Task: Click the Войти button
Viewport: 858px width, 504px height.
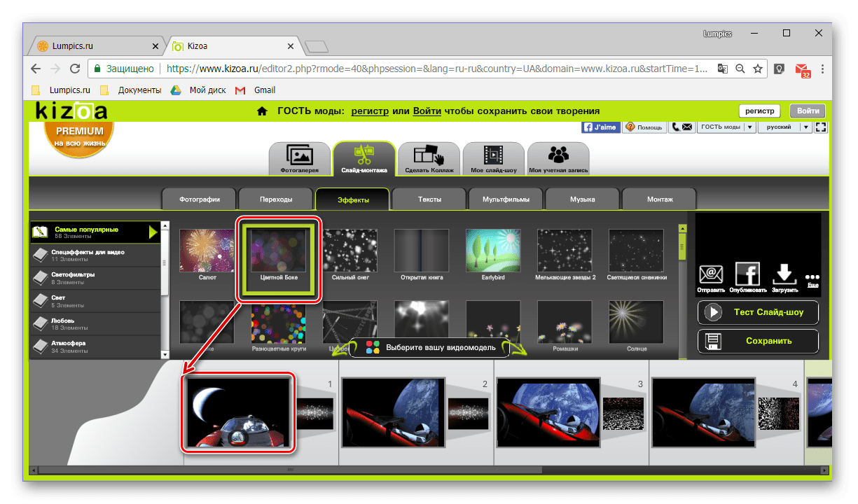Action: [x=808, y=111]
